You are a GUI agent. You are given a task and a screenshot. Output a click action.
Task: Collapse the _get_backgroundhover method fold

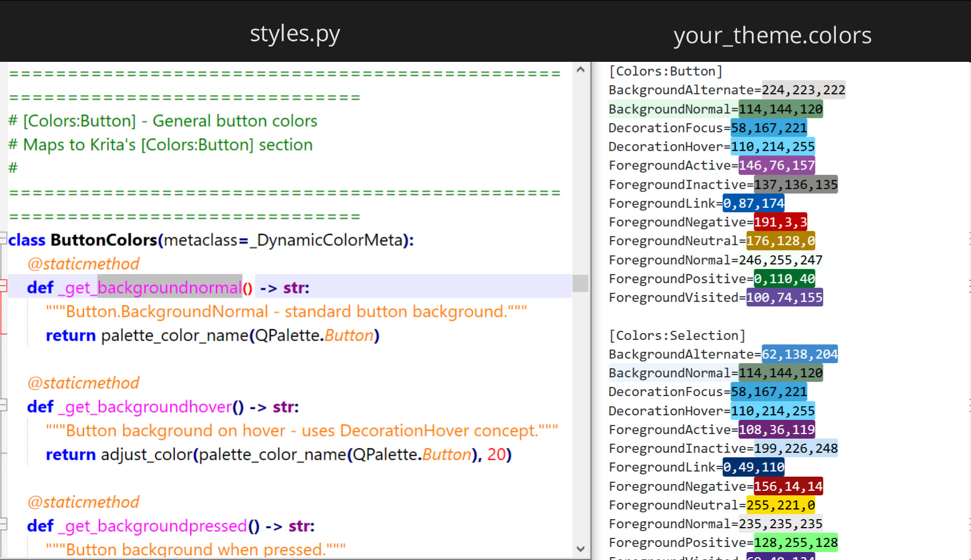click(3, 405)
